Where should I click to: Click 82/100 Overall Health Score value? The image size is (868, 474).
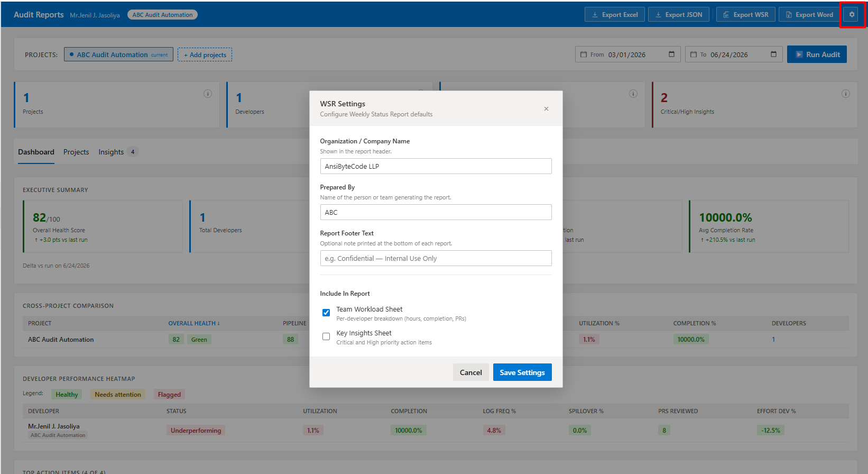tap(47, 217)
